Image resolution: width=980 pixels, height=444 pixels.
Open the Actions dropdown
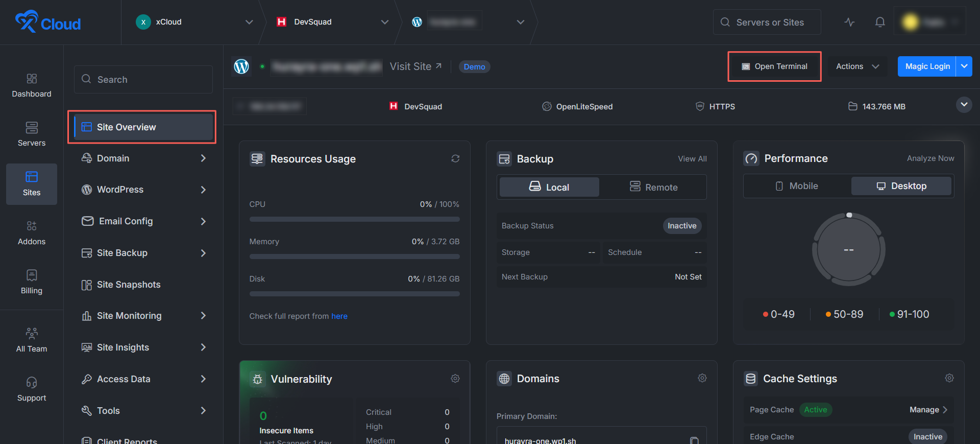point(857,66)
